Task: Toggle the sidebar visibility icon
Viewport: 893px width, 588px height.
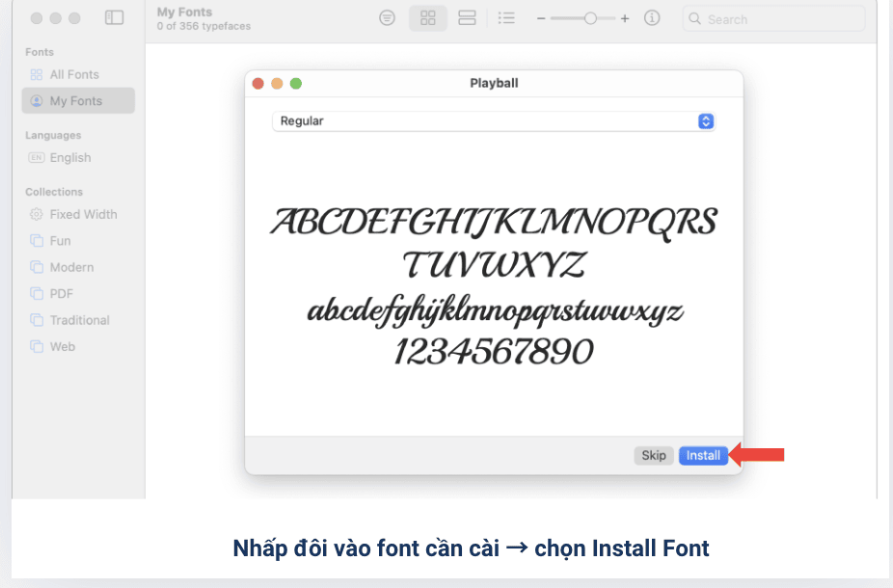Action: pos(114,18)
